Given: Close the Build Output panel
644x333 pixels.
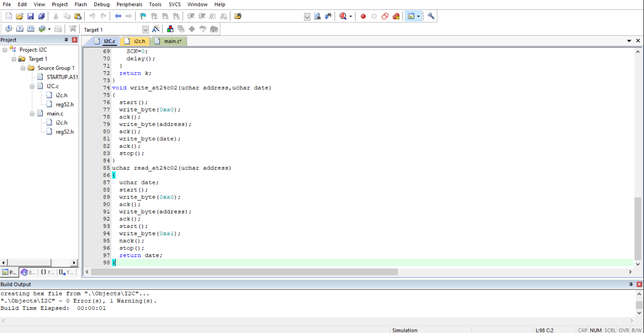Looking at the screenshot, I should click(x=639, y=284).
